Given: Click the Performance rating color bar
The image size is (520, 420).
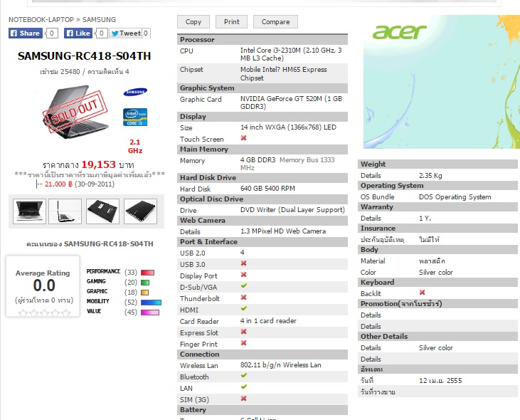Looking at the screenshot, I should pyautogui.click(x=147, y=273).
